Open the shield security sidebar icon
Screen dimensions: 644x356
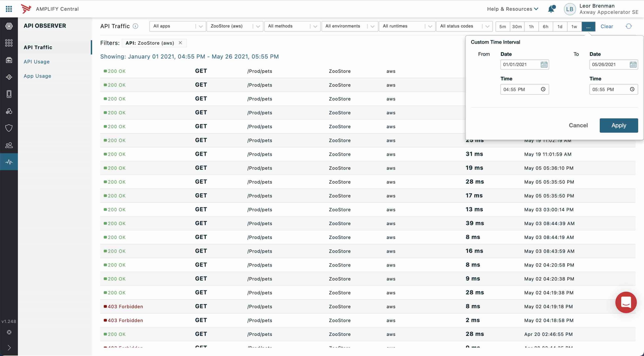click(x=9, y=128)
